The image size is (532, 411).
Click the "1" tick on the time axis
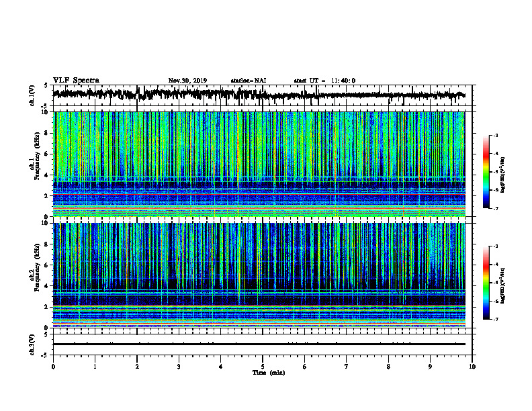click(95, 367)
